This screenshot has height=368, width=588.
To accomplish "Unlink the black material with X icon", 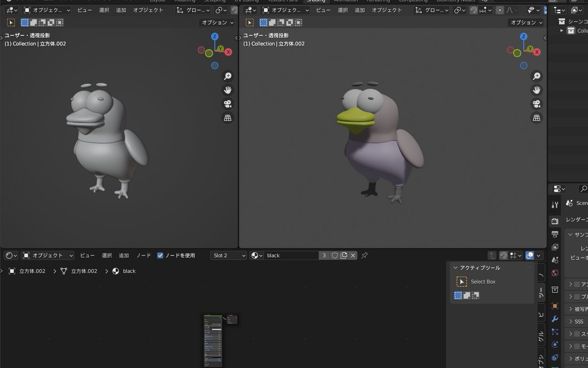I will pos(353,256).
